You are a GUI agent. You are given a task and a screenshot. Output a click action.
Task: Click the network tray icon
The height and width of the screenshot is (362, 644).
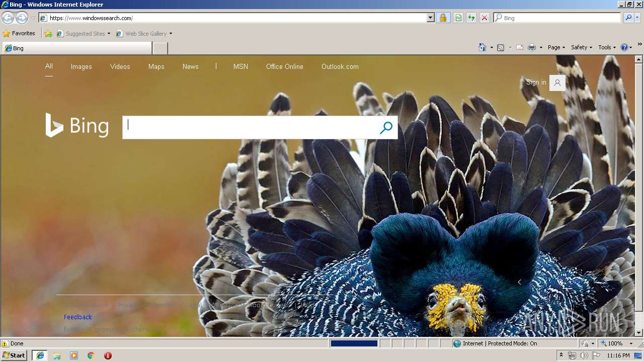572,355
